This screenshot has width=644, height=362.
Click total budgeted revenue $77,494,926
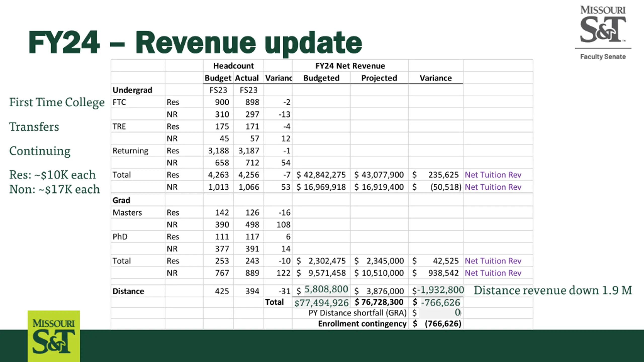point(321,303)
